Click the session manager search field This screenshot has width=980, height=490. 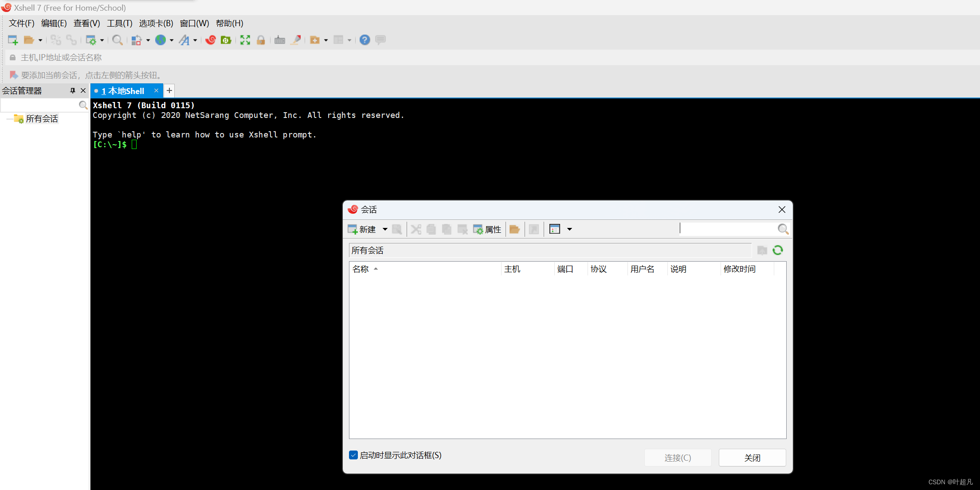(x=39, y=105)
